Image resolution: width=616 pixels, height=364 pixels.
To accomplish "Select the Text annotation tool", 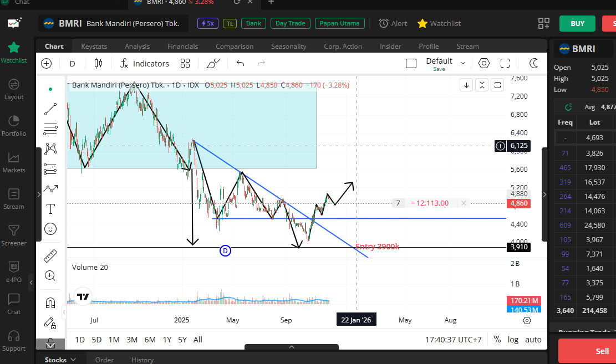I will 50,209.
